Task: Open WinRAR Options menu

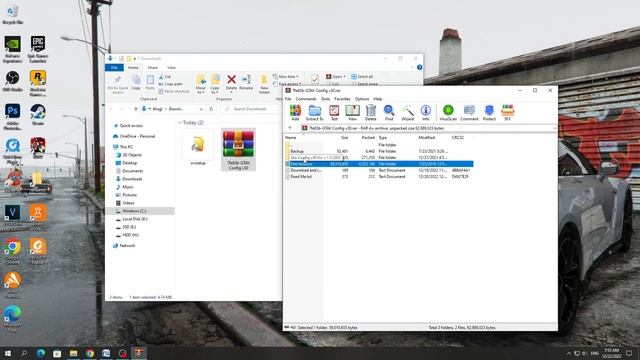Action: (x=362, y=99)
